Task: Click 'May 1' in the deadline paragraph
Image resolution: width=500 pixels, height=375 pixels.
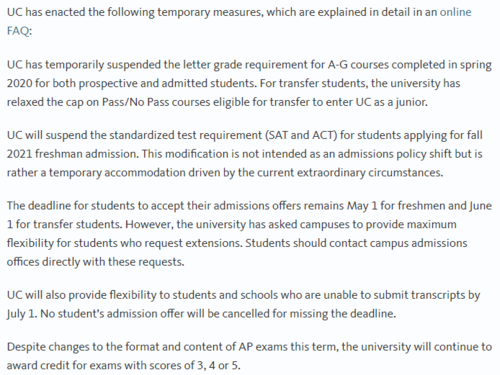Action: click(x=362, y=206)
